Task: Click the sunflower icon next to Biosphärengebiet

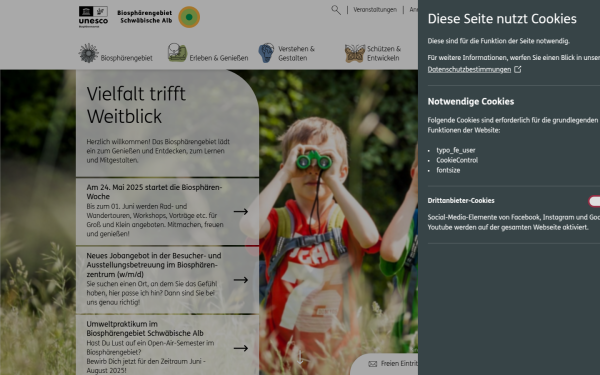Action: point(89,53)
